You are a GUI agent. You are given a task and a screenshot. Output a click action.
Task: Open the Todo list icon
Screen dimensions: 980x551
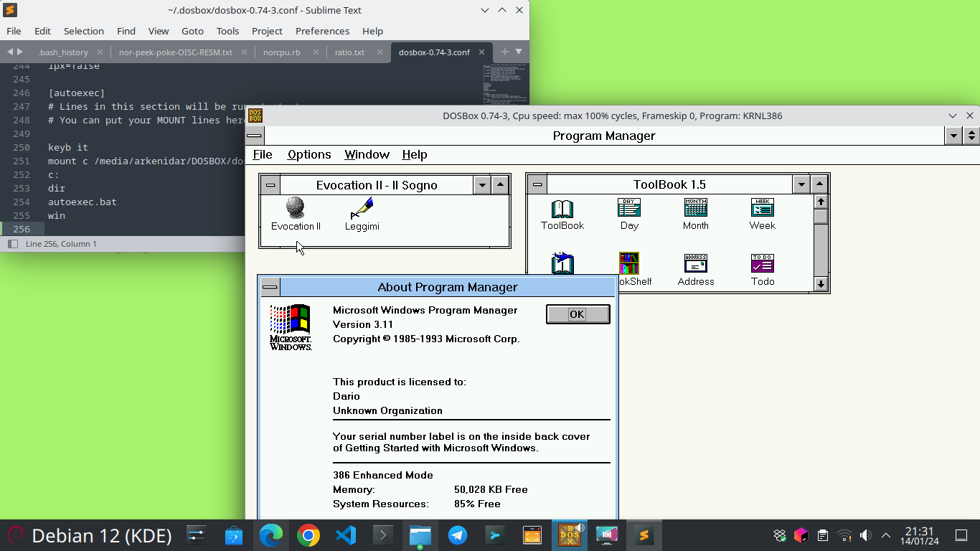(763, 263)
